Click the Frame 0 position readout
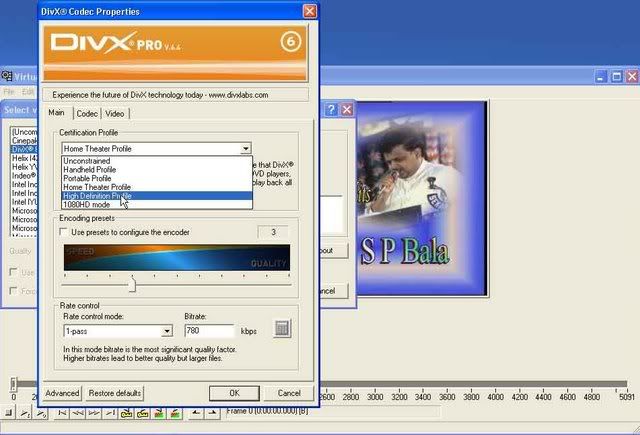The image size is (640, 435). (x=333, y=411)
